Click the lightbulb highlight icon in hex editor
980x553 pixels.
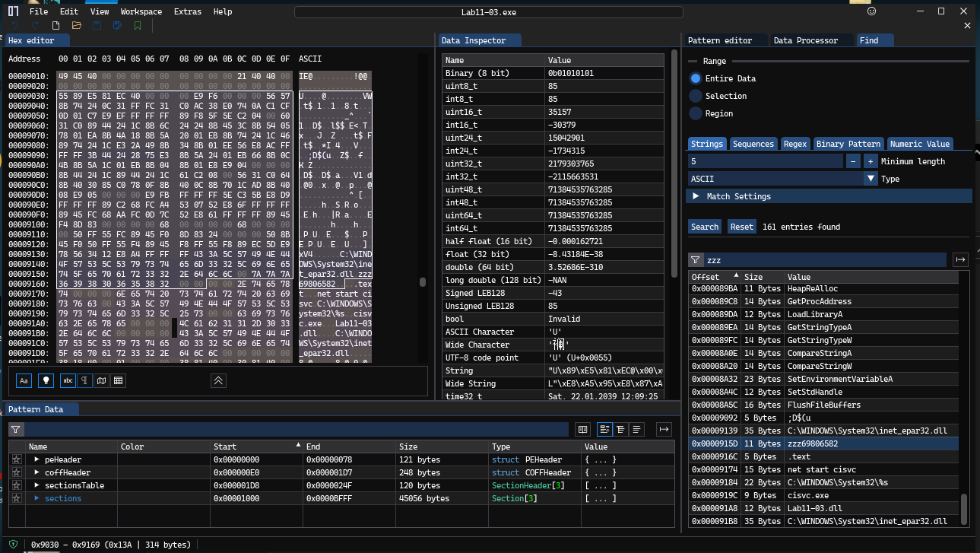[x=46, y=380]
